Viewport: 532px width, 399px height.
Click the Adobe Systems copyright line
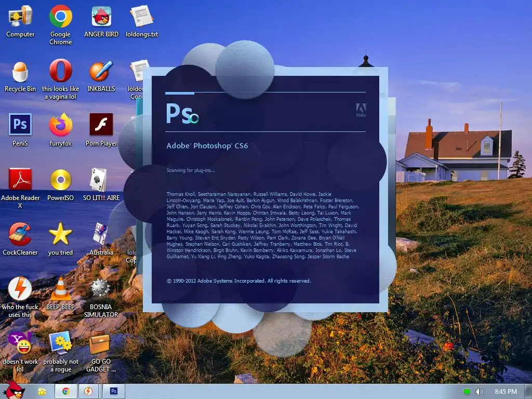238,281
